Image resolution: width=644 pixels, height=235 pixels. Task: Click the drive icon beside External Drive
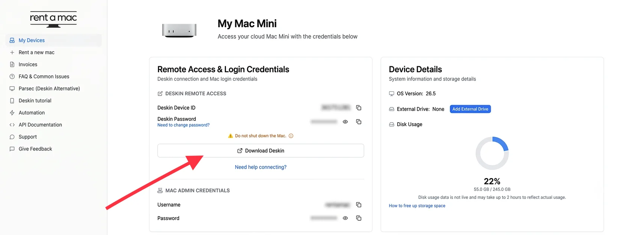pos(392,109)
